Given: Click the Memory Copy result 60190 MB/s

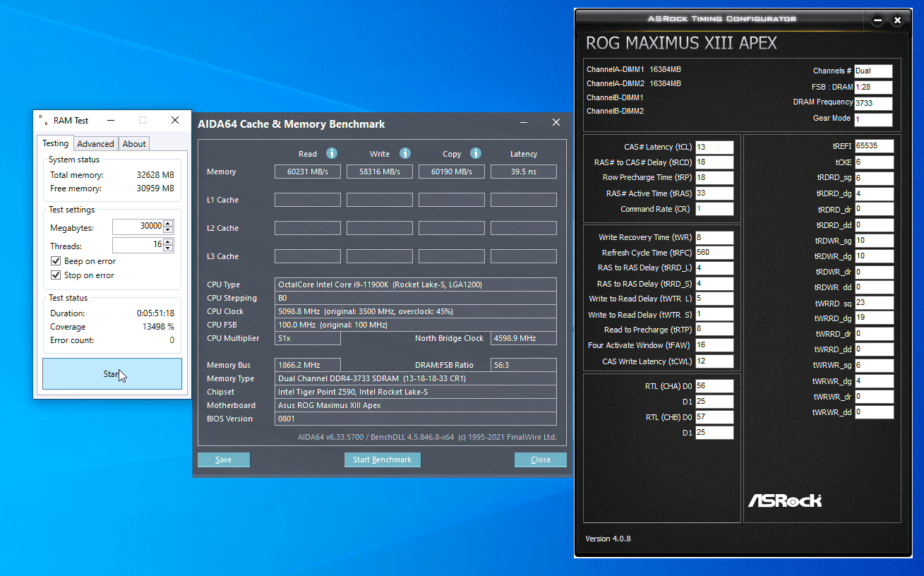Looking at the screenshot, I should pos(452,172).
